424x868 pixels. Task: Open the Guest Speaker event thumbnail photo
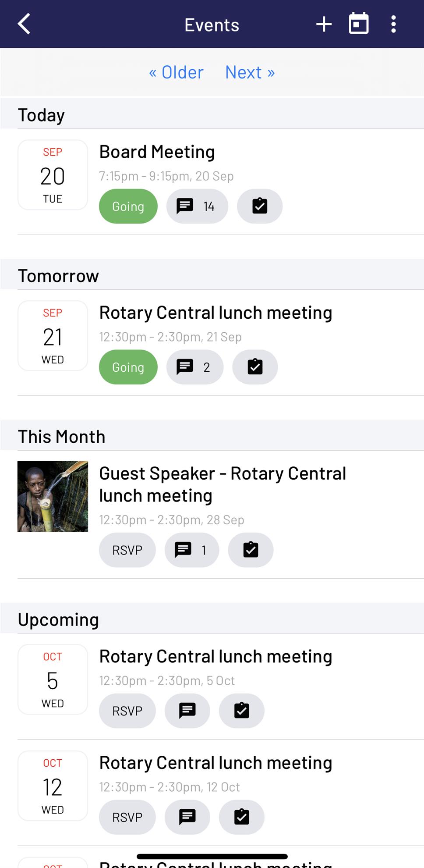(53, 496)
